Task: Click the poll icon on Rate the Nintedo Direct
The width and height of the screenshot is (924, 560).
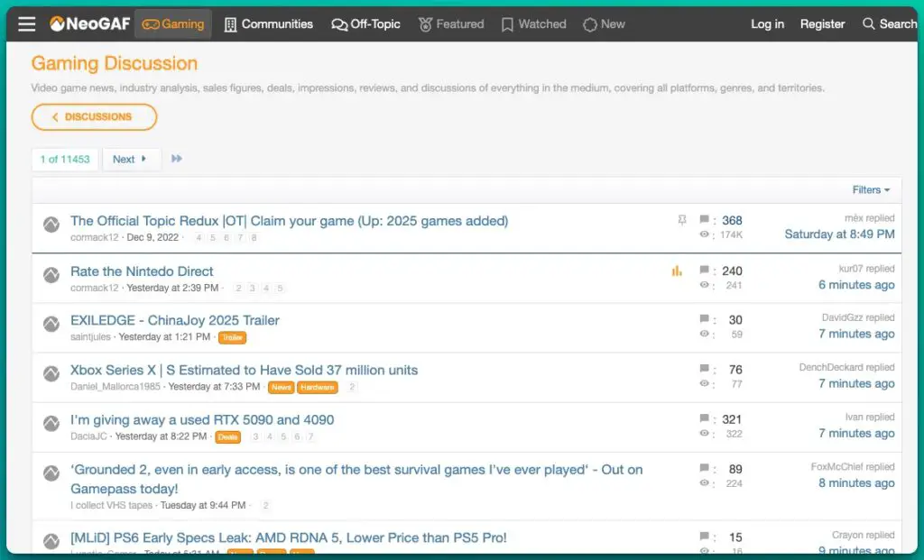Action: click(677, 271)
